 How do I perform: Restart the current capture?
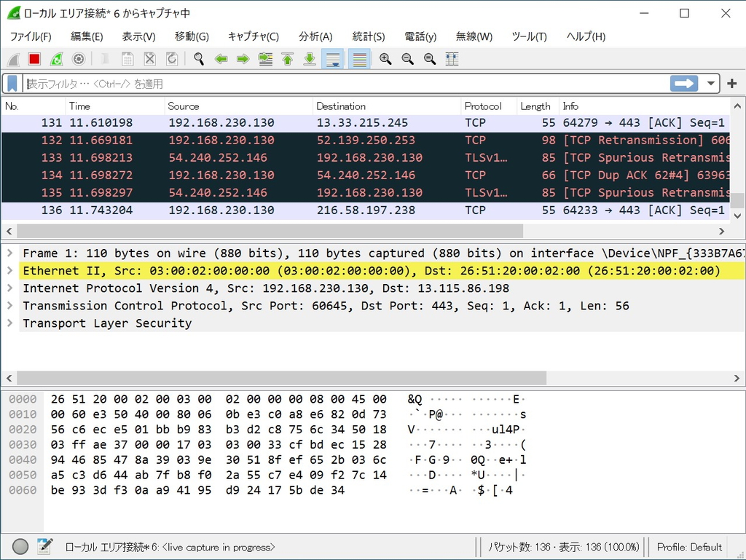point(55,59)
